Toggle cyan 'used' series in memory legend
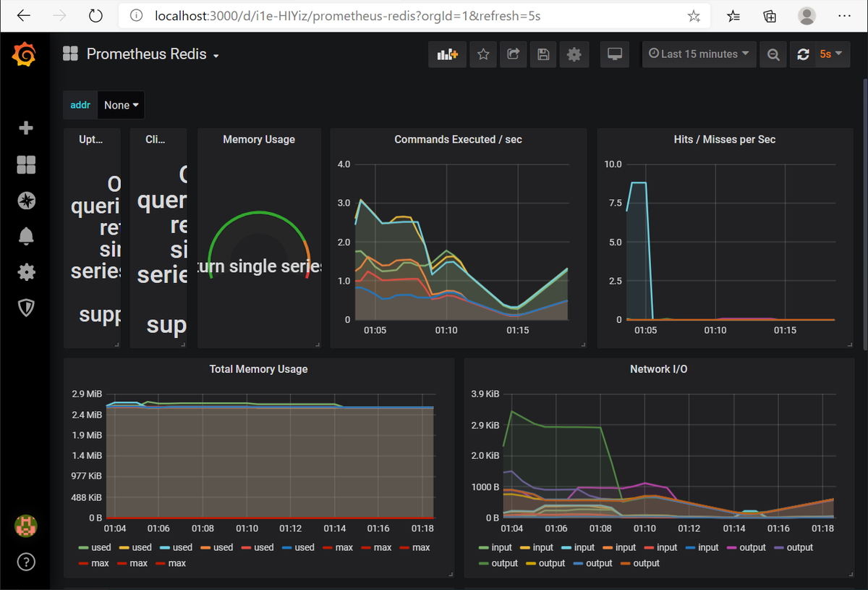Image resolution: width=868 pixels, height=590 pixels. click(182, 548)
